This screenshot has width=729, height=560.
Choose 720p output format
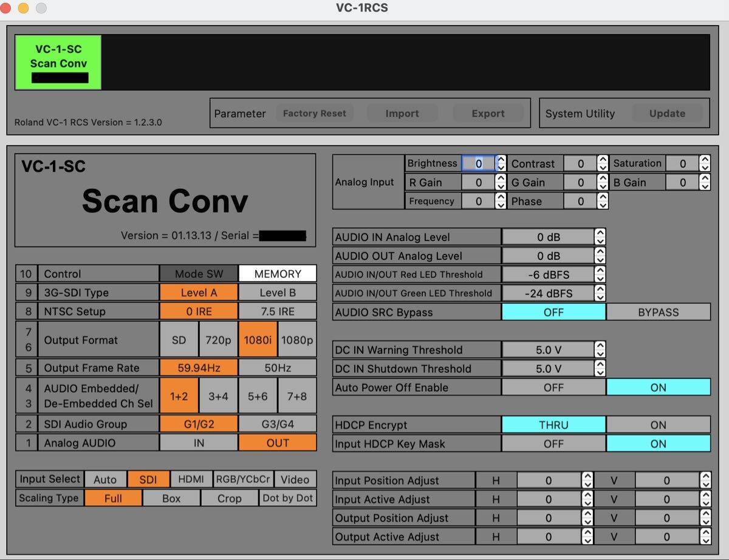(218, 340)
